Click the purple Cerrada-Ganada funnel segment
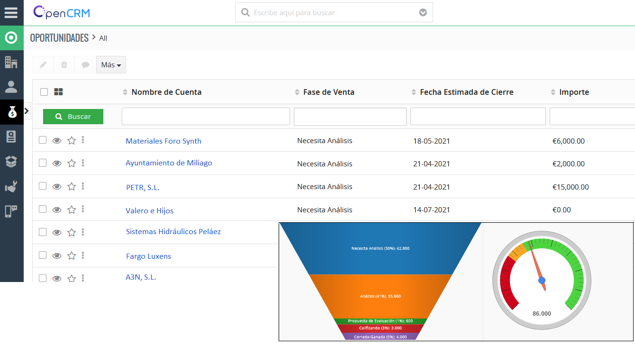Screen dimensions: 635x364 (x=381, y=337)
